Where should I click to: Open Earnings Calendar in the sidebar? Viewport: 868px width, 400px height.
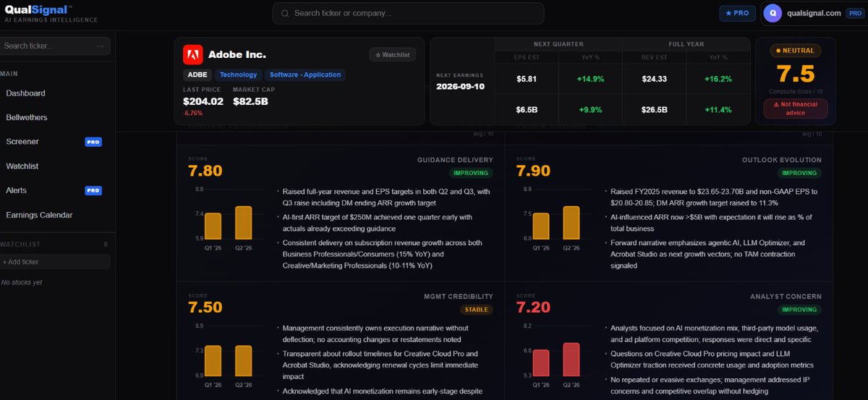[39, 215]
